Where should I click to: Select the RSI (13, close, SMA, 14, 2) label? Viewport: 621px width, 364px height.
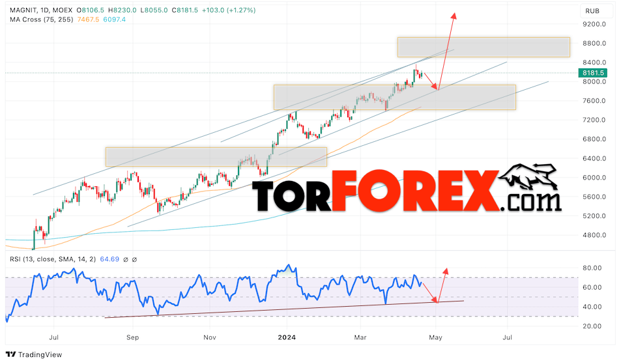pos(53,259)
